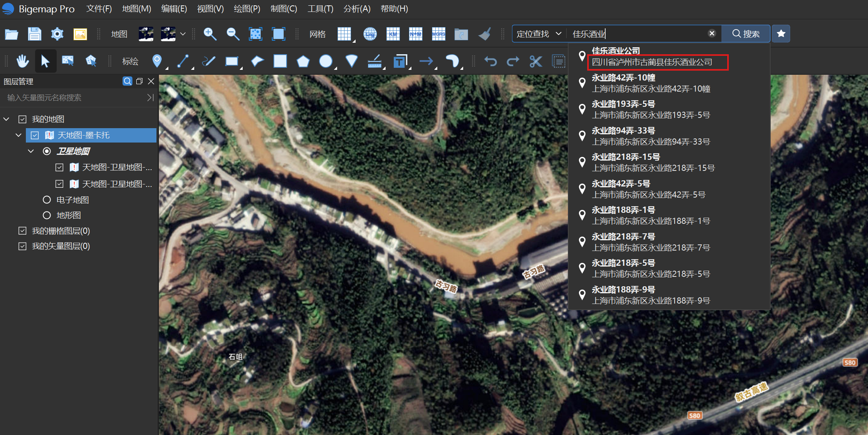Select the circle drawing tool
Image resolution: width=868 pixels, height=435 pixels.
tap(326, 62)
